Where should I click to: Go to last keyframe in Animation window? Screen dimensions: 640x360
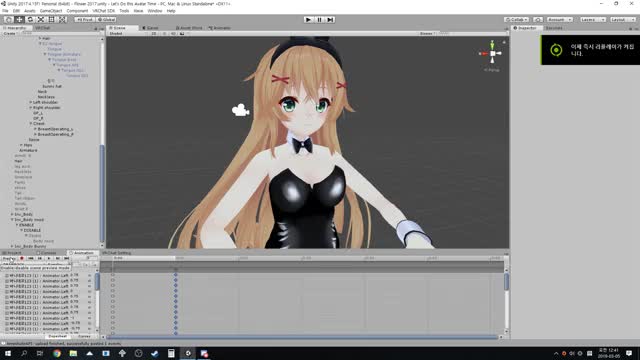click(67, 258)
